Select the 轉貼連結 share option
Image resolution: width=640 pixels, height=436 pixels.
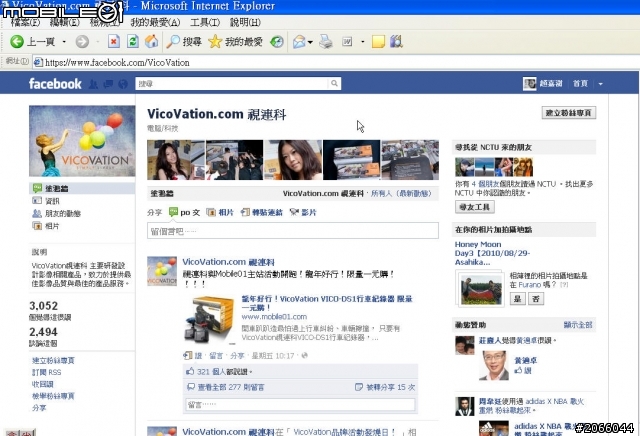(x=262, y=212)
